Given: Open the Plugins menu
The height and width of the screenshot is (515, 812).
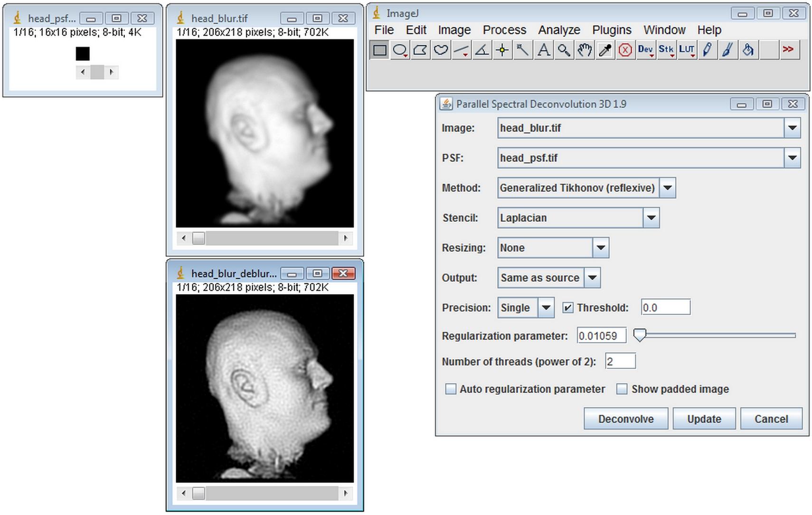Looking at the screenshot, I should tap(612, 30).
